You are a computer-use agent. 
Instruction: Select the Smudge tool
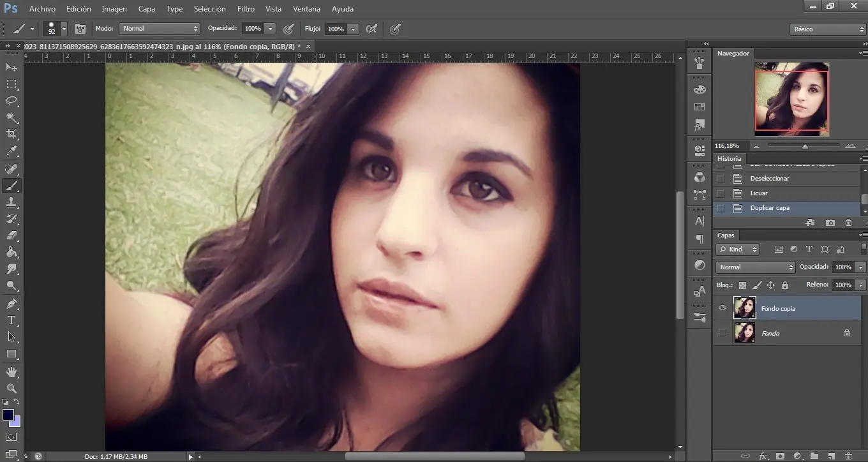click(x=11, y=269)
